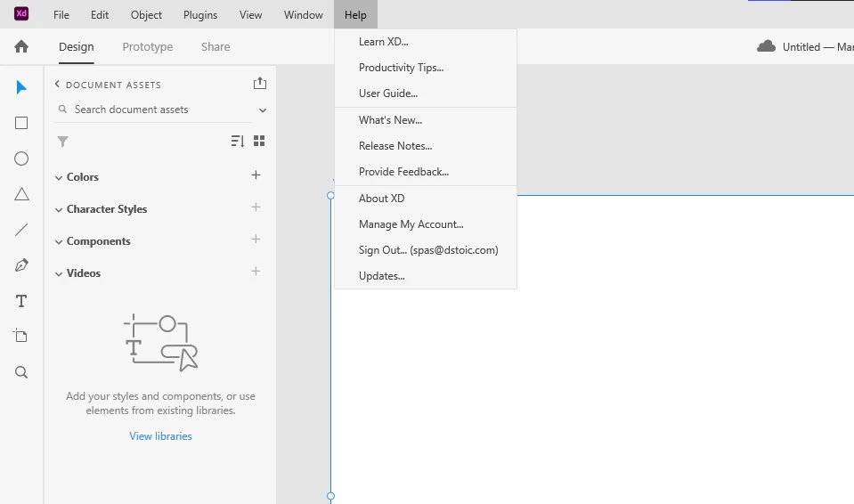The image size is (854, 504).
Task: Click the filter funnel icon
Action: (x=62, y=142)
